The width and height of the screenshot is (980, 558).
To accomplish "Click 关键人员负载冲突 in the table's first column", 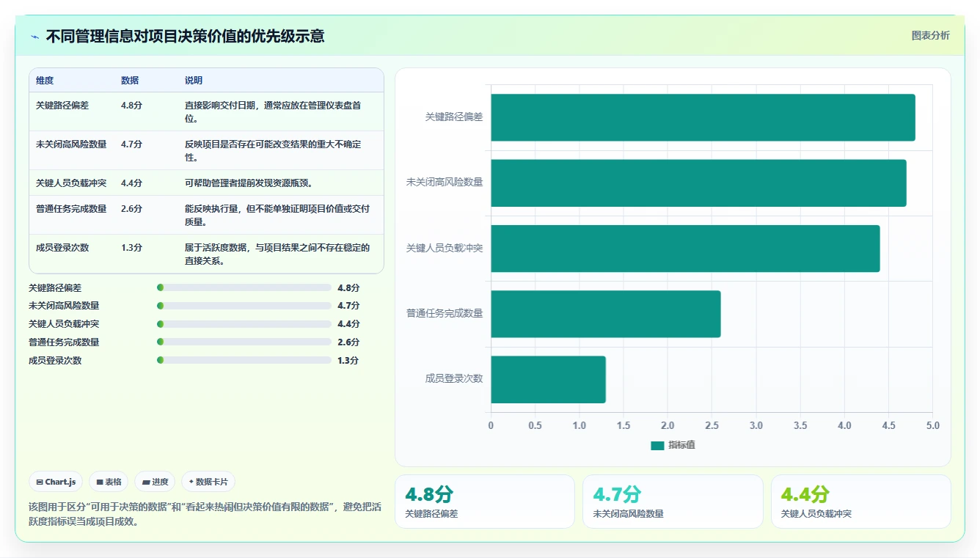I will [x=71, y=183].
